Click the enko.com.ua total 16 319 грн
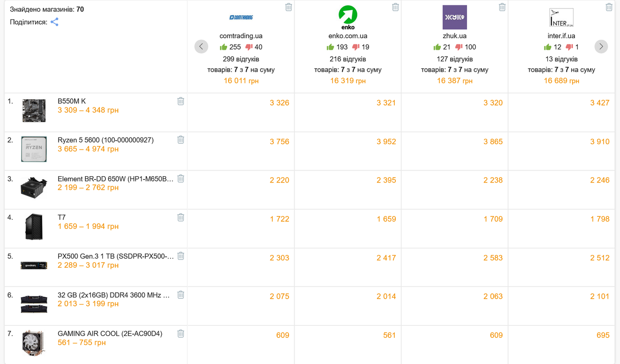620x364 pixels. 348,81
